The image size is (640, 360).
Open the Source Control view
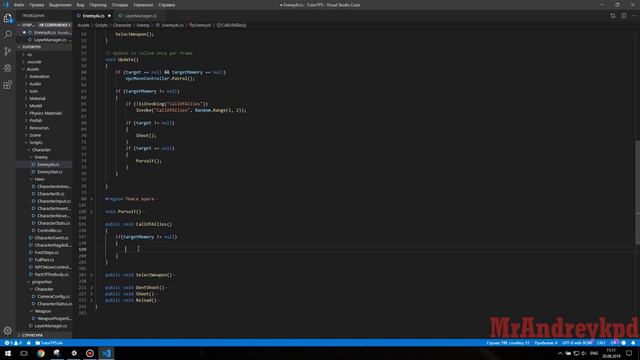(x=8, y=51)
